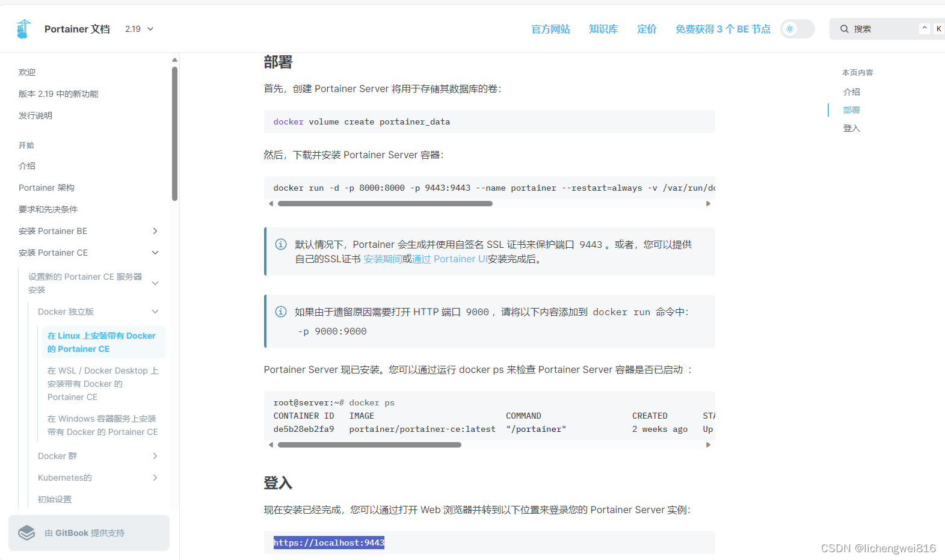Open 版本 2.19 中的新功能 page
Screen dimensions: 945x560
click(x=58, y=94)
